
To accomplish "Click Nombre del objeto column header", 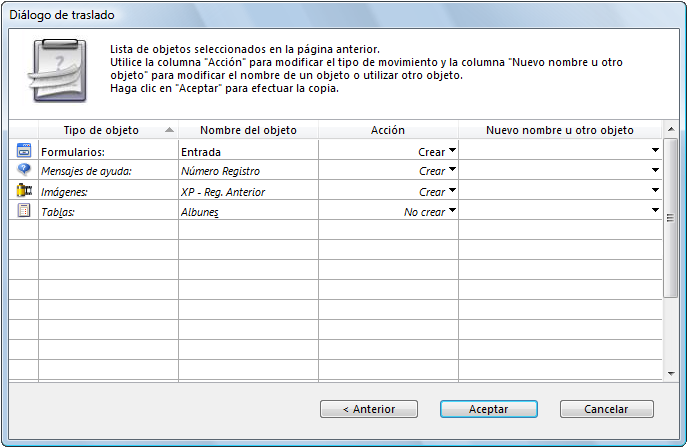I will (248, 130).
